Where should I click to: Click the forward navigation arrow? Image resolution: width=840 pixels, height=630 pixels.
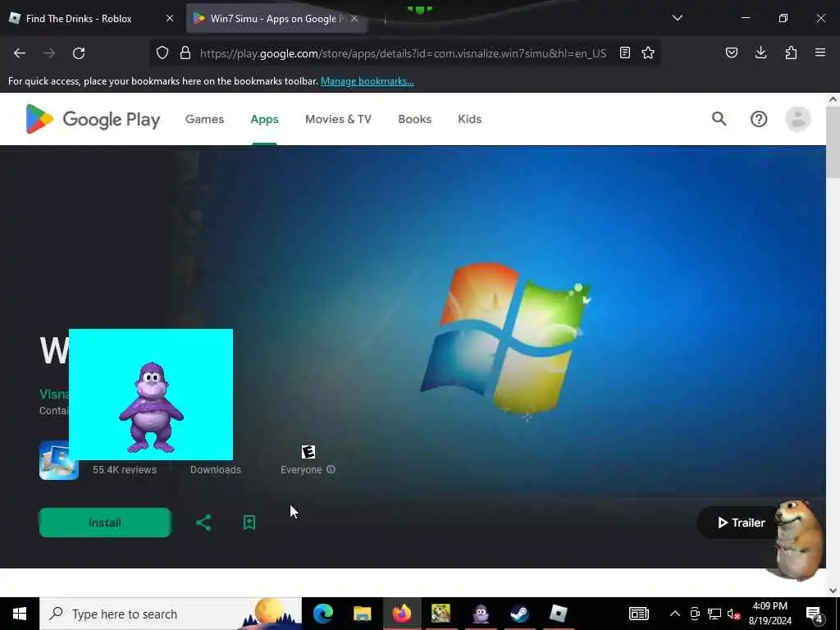click(49, 53)
